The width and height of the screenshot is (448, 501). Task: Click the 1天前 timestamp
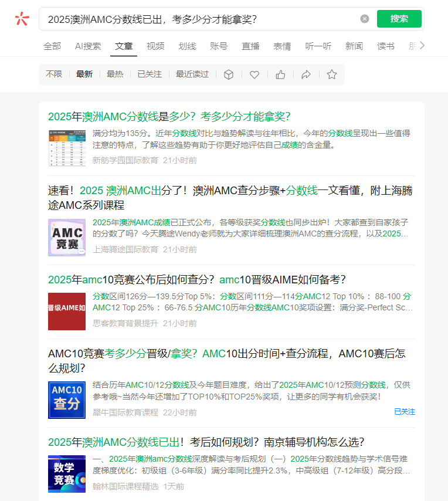pos(174,486)
